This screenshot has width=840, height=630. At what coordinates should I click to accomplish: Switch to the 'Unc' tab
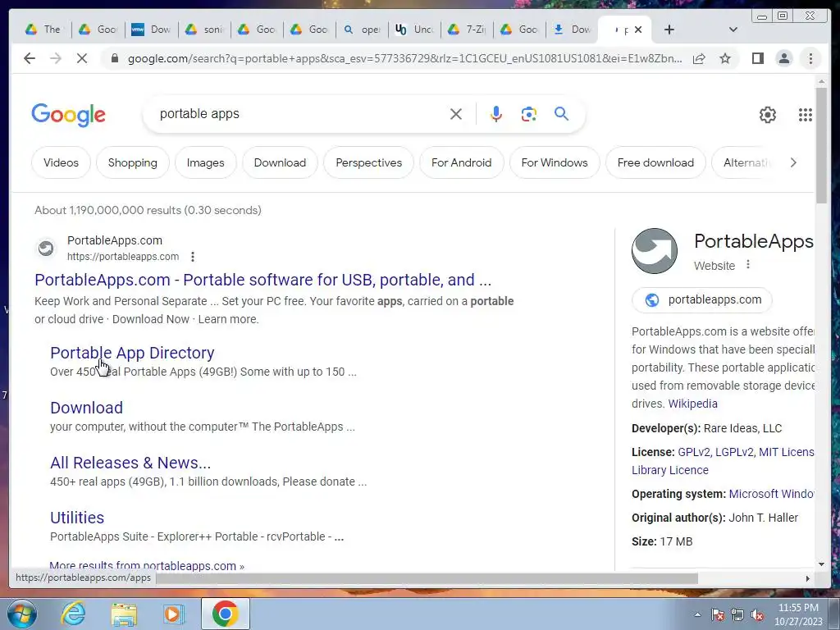414,30
